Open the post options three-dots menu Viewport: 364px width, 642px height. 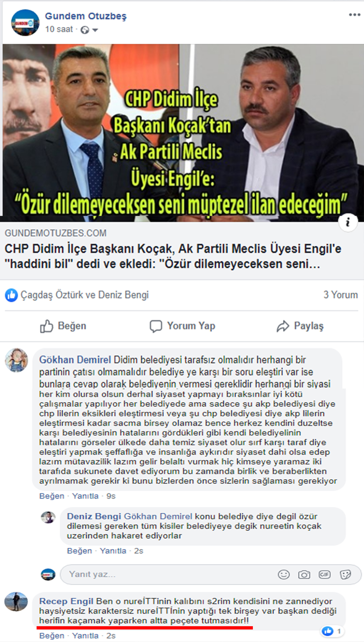point(355,15)
